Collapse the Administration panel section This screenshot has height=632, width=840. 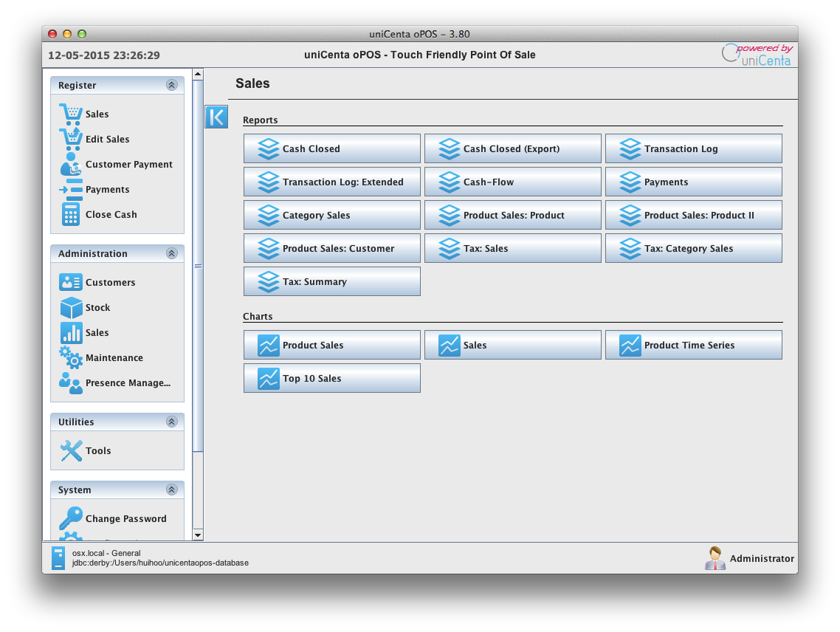coord(172,253)
